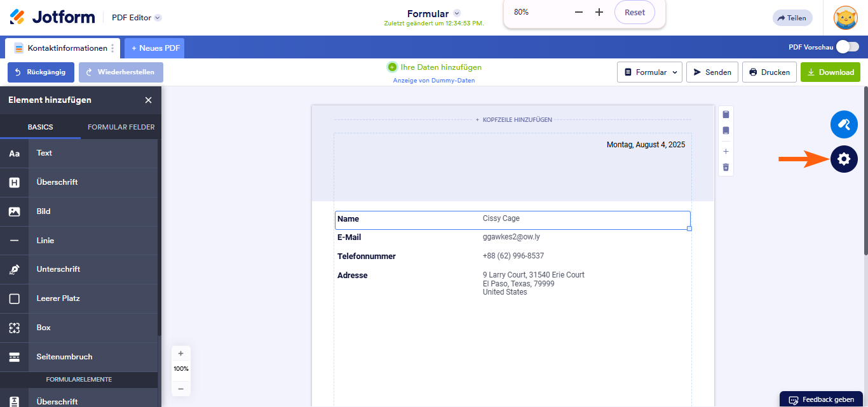Click the Senden button
The image size is (868, 407).
click(x=712, y=72)
